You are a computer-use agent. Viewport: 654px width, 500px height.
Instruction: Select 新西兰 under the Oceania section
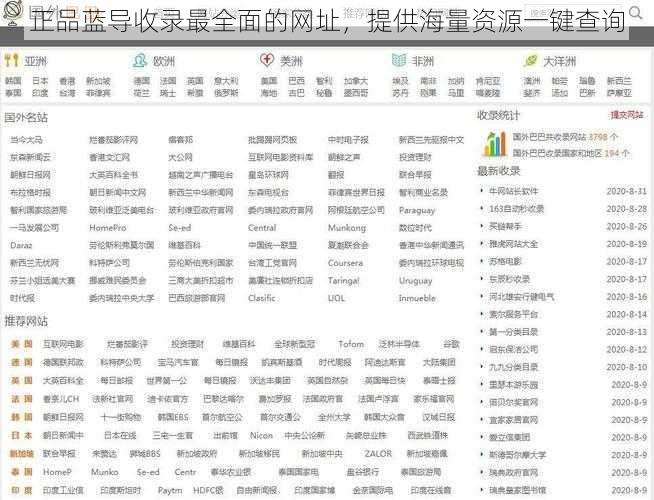click(x=619, y=81)
